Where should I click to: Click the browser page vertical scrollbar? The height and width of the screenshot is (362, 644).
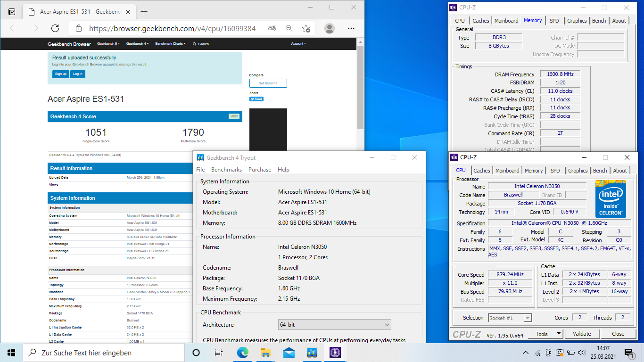[360, 87]
